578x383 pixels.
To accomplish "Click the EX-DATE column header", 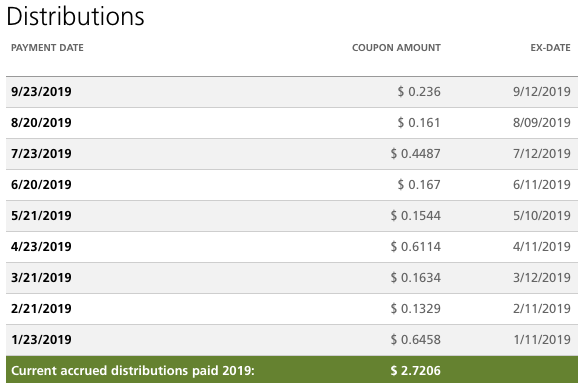I will pyautogui.click(x=550, y=48).
